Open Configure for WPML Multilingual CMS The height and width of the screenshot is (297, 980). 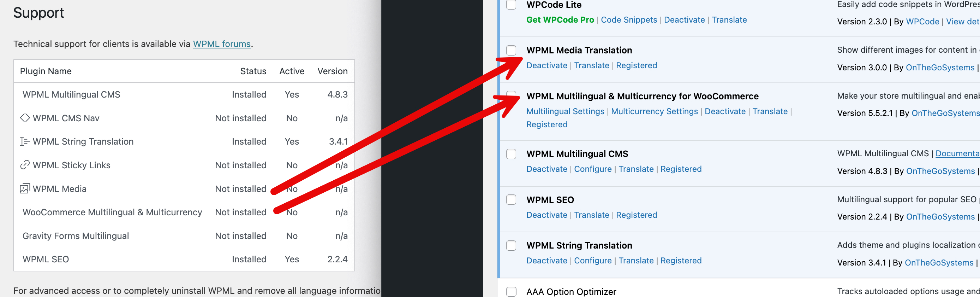point(593,169)
